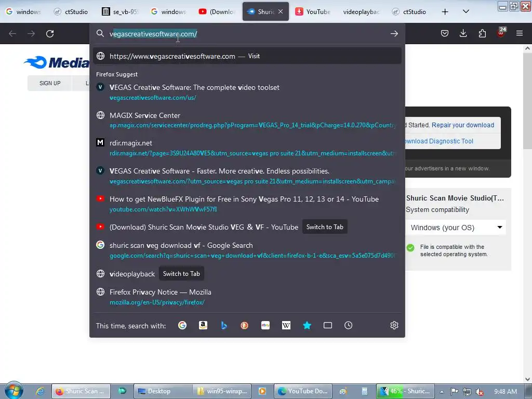Click the address bar URL field
The width and height of the screenshot is (532, 399).
[247, 34]
